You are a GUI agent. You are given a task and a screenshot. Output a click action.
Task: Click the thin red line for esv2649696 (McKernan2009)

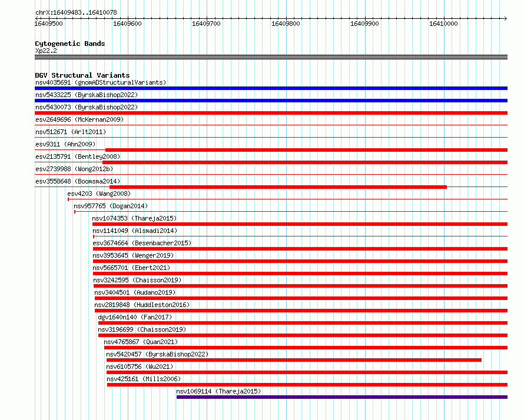point(271,125)
